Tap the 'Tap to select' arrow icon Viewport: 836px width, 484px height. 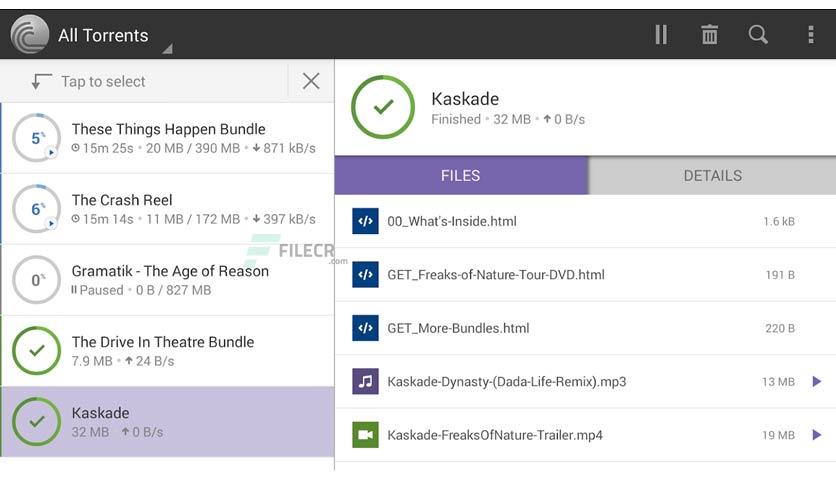click(x=41, y=82)
